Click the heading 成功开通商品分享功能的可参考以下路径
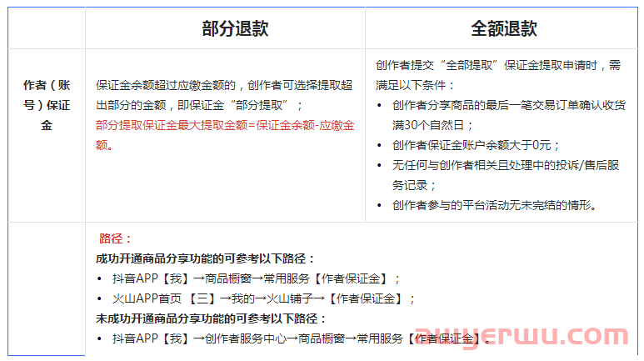Viewport: 644px width, 361px height. 205,258
